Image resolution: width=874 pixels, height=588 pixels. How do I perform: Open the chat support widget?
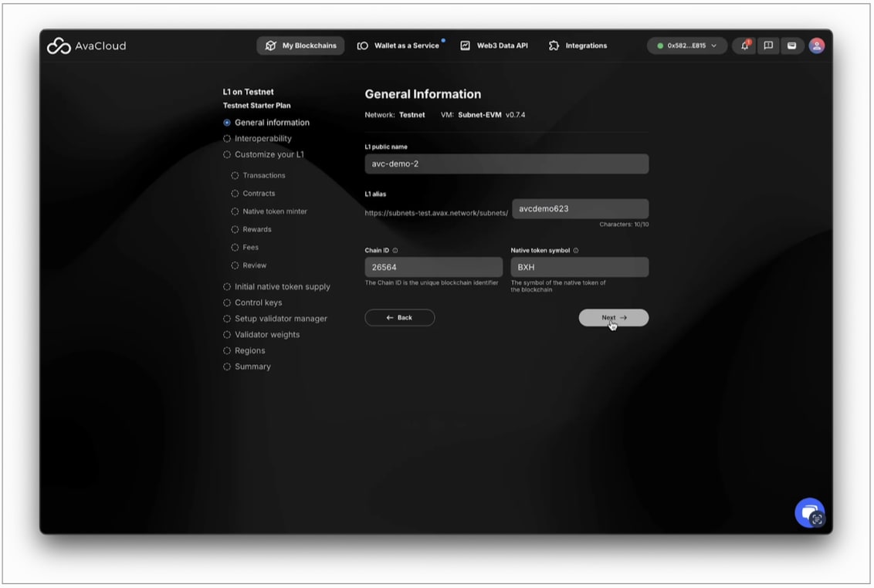[x=809, y=512]
